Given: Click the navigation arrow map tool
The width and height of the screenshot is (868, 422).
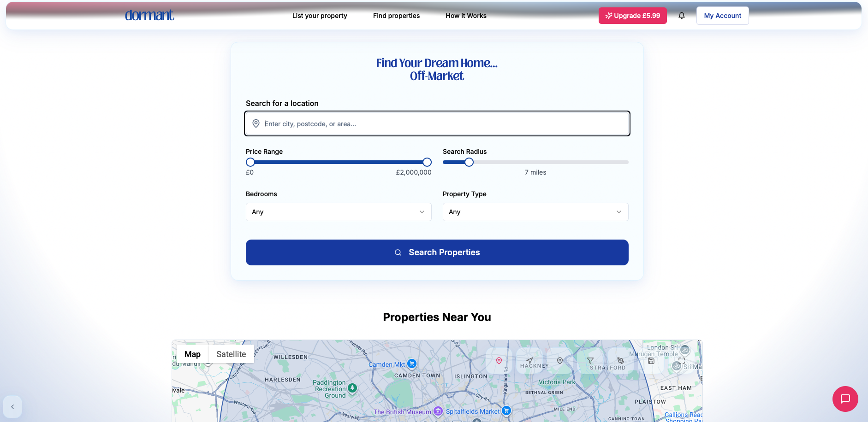Looking at the screenshot, I should click(529, 361).
